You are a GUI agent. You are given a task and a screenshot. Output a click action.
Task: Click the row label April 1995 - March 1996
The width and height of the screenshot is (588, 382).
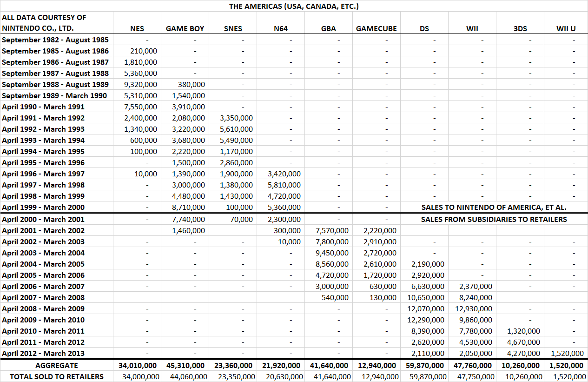tap(43, 162)
